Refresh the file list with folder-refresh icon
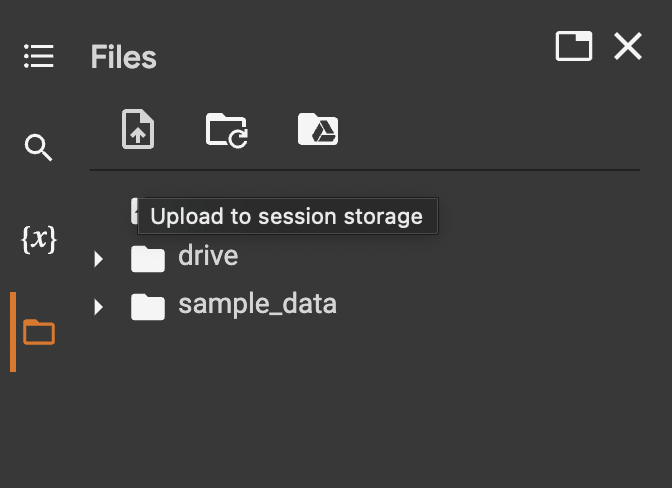Image resolution: width=672 pixels, height=488 pixels. click(x=227, y=130)
